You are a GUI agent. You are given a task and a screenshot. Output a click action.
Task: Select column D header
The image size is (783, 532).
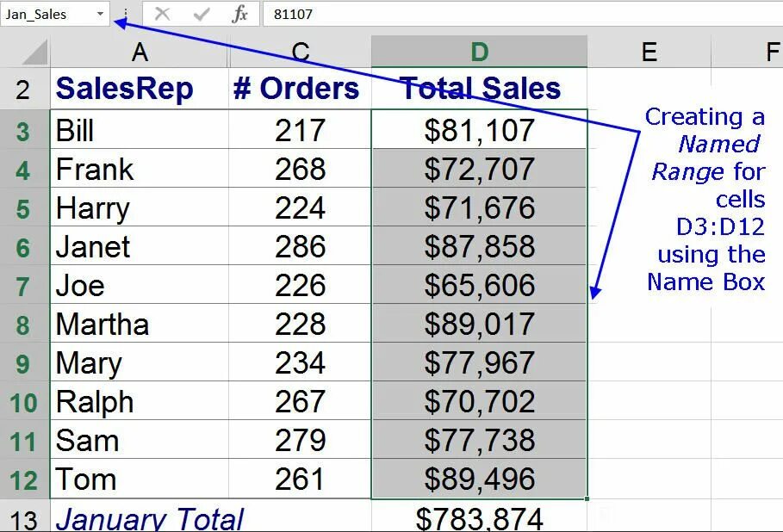point(479,52)
